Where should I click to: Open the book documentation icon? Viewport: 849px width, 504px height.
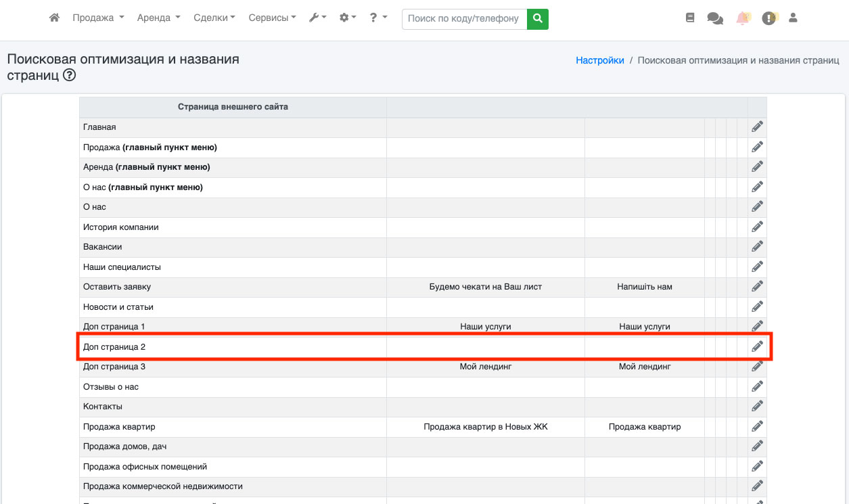[690, 18]
